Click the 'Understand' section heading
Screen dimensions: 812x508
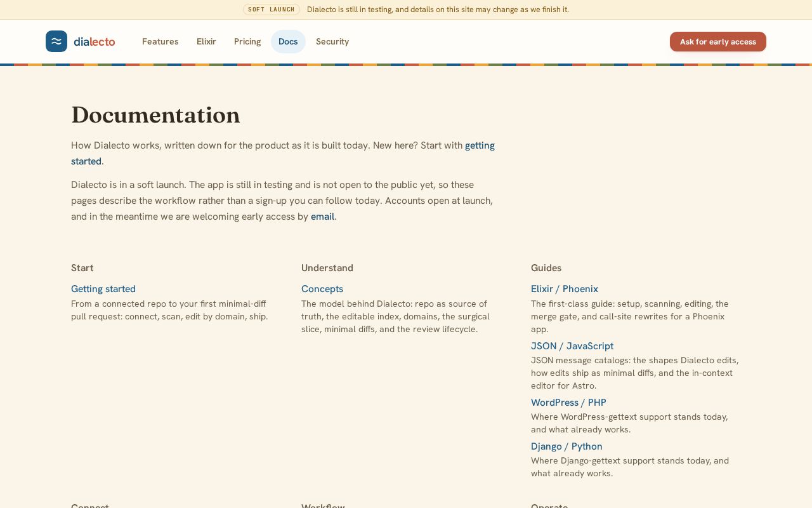point(327,268)
